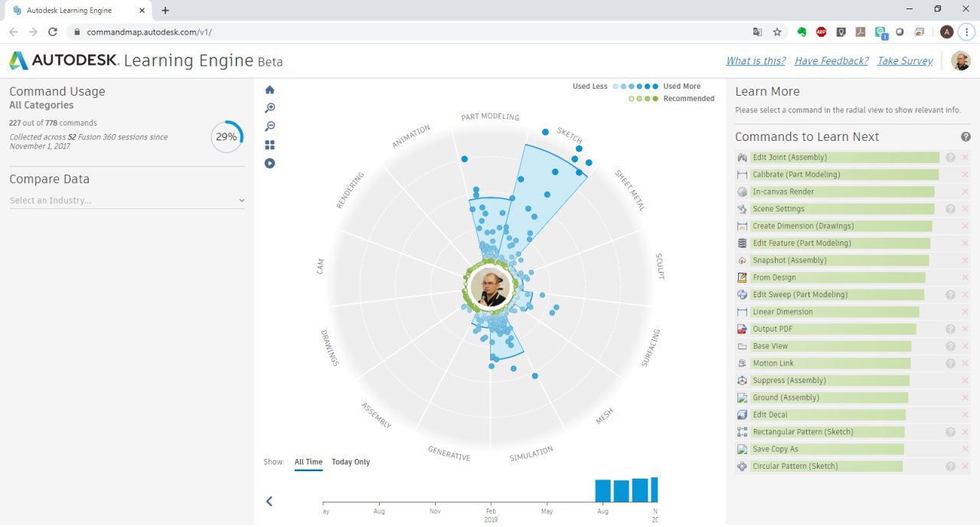
Task: Remove the Scene Settings recommendation
Action: click(x=965, y=208)
